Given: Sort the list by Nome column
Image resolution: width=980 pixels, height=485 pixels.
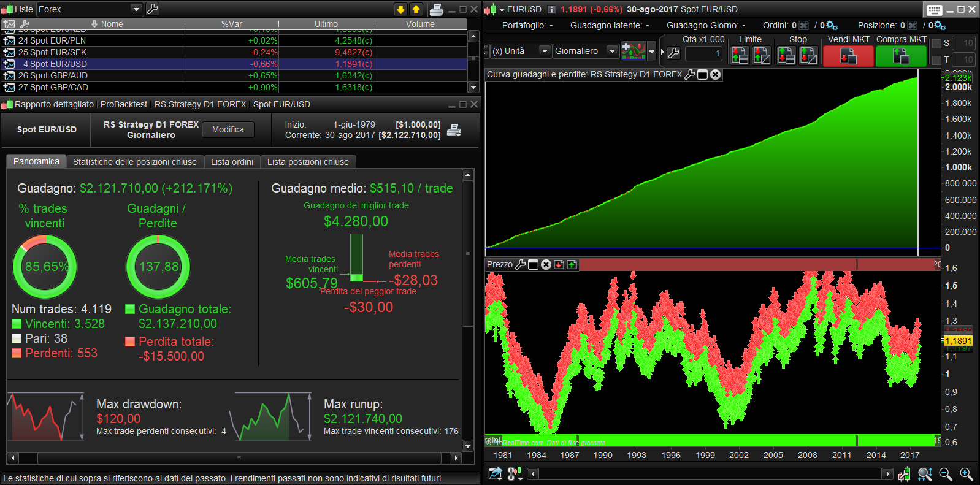Looking at the screenshot, I should tap(112, 24).
